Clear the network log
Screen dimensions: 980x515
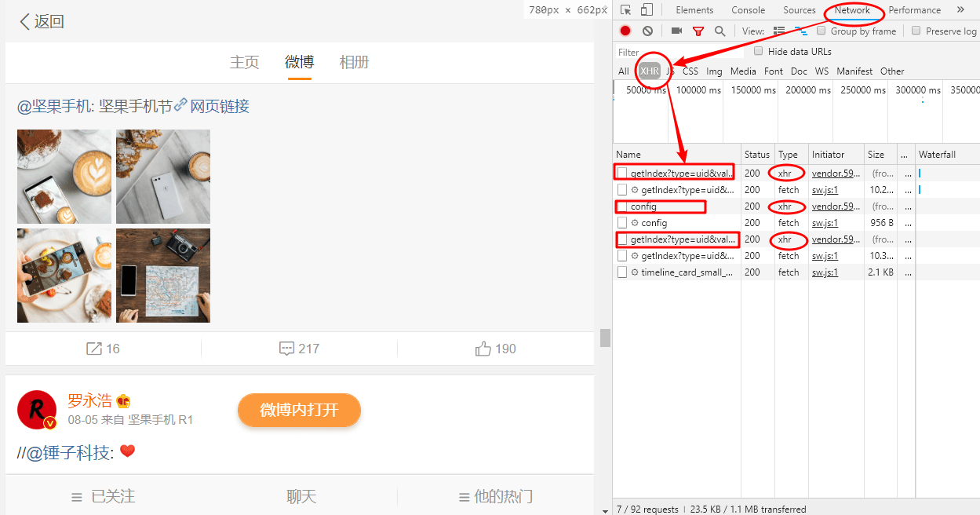click(647, 31)
